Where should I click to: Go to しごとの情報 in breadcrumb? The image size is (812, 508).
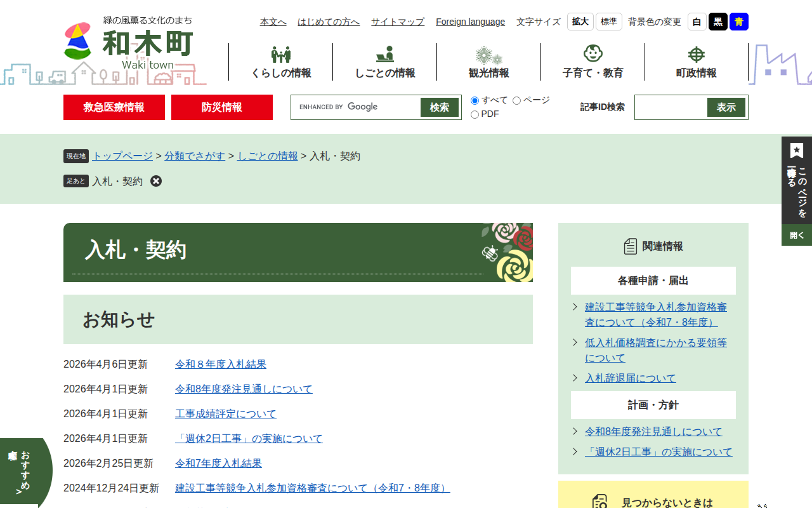coord(268,156)
